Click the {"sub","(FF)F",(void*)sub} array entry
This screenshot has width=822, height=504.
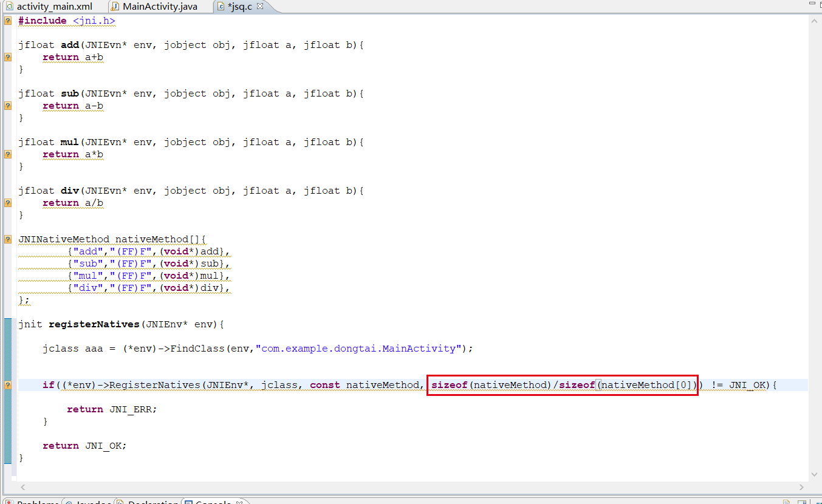pos(146,264)
